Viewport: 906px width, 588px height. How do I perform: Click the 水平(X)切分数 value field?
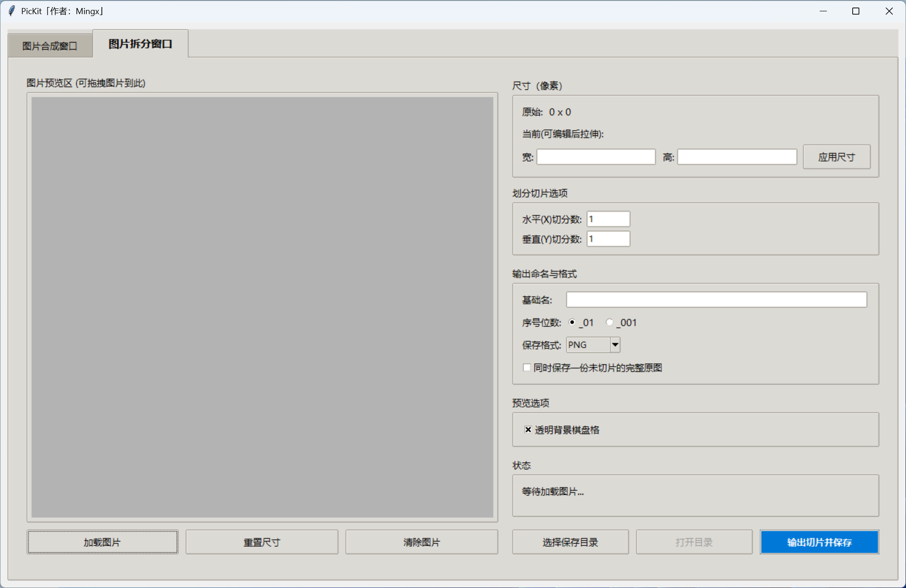coord(608,218)
